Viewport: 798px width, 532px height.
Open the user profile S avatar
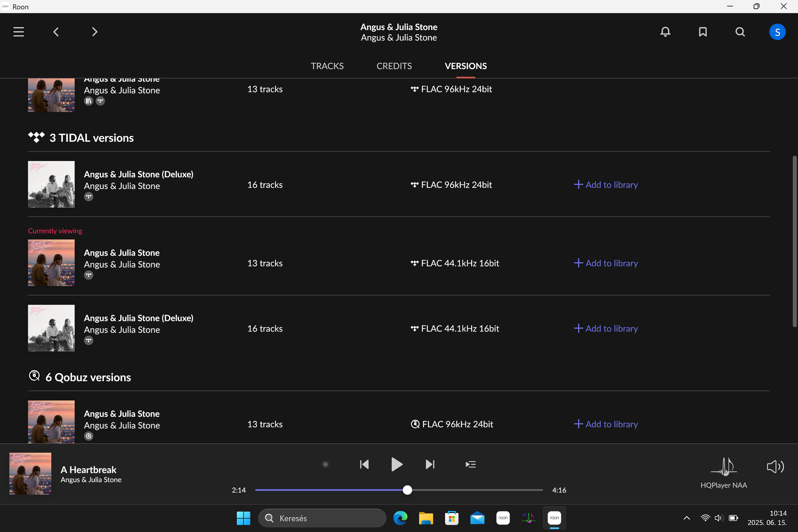777,32
